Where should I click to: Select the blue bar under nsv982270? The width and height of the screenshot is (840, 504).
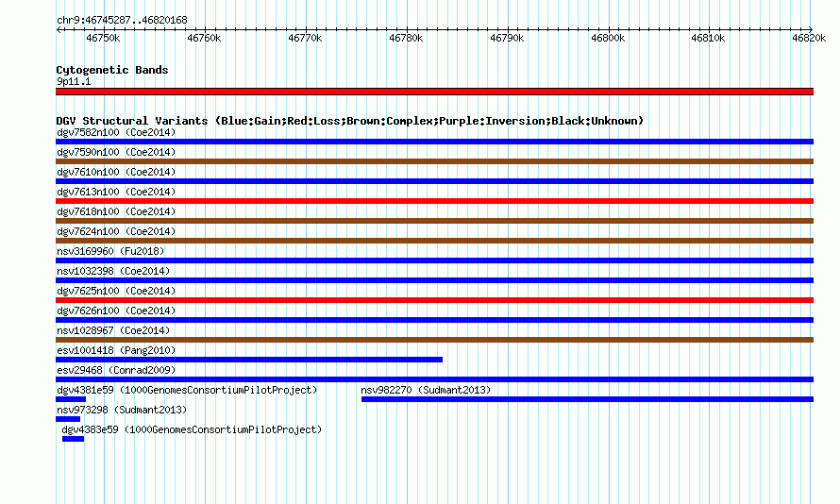pos(588,399)
